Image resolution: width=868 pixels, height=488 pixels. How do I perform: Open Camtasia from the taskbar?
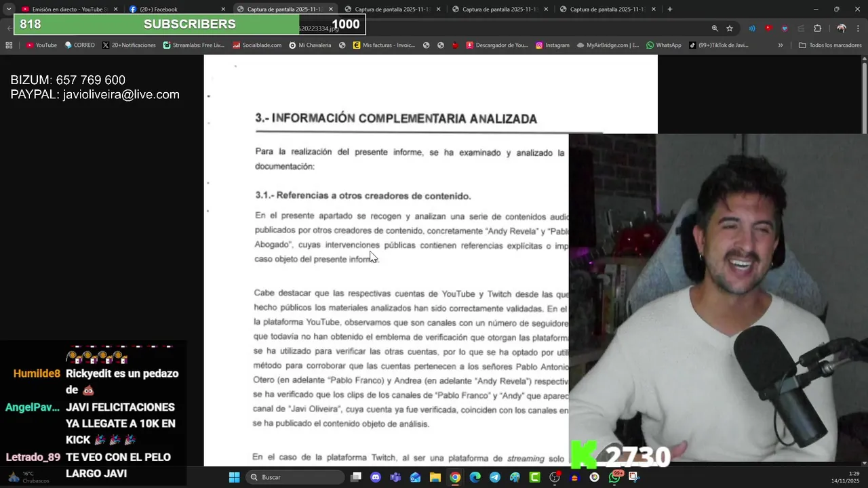click(534, 477)
